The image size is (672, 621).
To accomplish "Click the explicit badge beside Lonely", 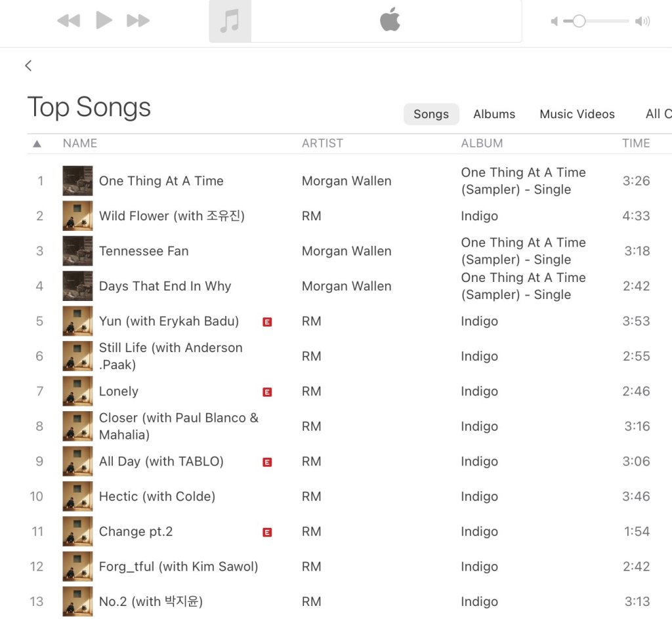I will click(x=267, y=392).
